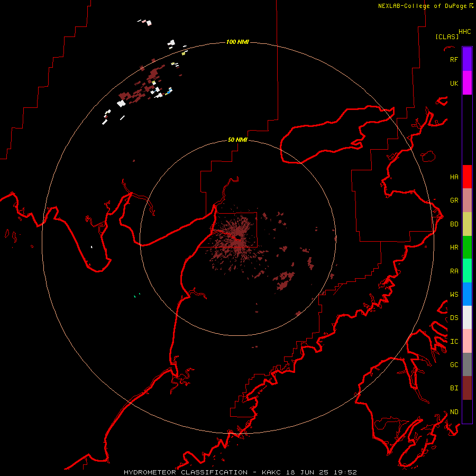Screen dimensions: 476x476
Task: Click the BI legend label
Action: point(454,388)
